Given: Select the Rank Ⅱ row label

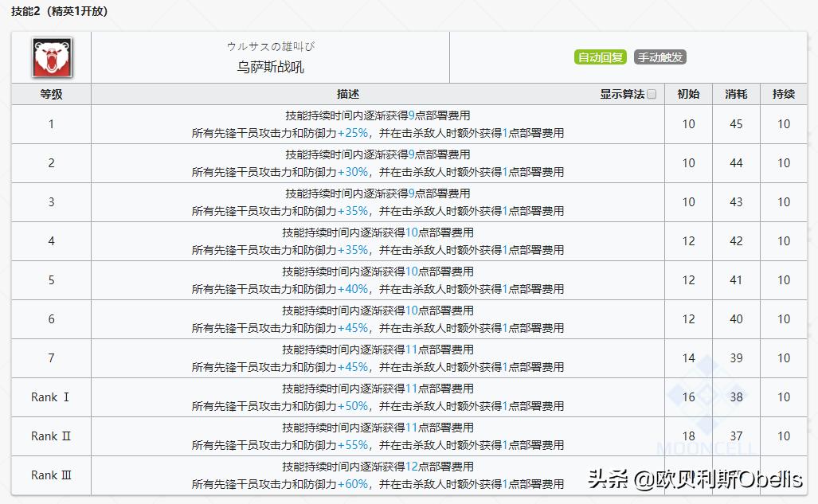Looking at the screenshot, I should [x=50, y=436].
